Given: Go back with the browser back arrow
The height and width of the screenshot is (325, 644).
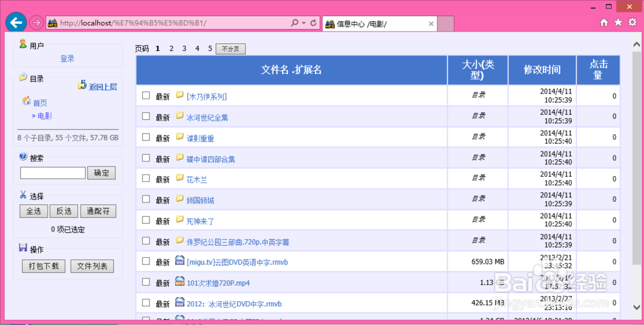Looking at the screenshot, I should [x=16, y=23].
